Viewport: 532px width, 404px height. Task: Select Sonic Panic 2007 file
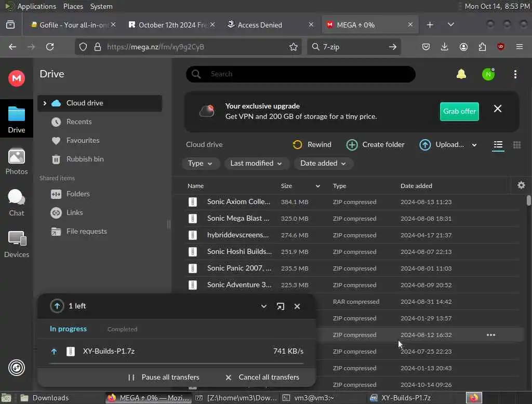click(352, 268)
